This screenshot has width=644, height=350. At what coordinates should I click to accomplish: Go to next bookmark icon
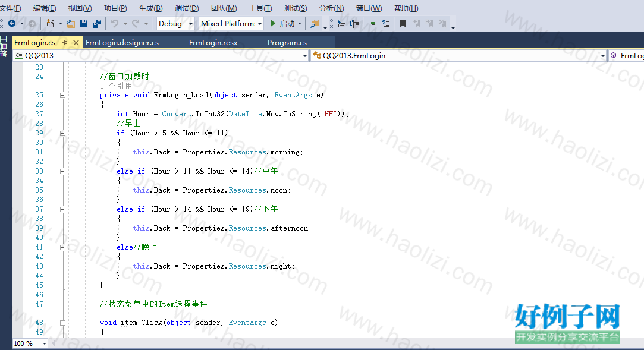click(429, 23)
